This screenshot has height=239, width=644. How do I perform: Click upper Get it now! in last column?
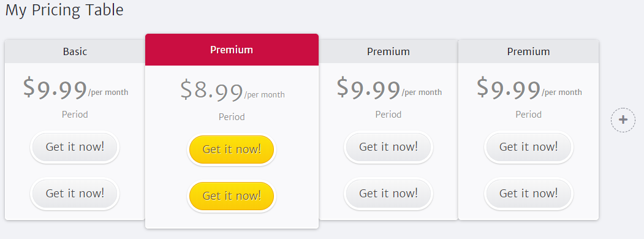[528, 146]
